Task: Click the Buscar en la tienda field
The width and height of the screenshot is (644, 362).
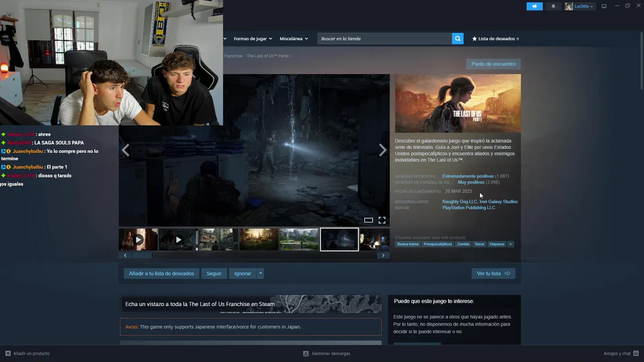Action: tap(384, 39)
